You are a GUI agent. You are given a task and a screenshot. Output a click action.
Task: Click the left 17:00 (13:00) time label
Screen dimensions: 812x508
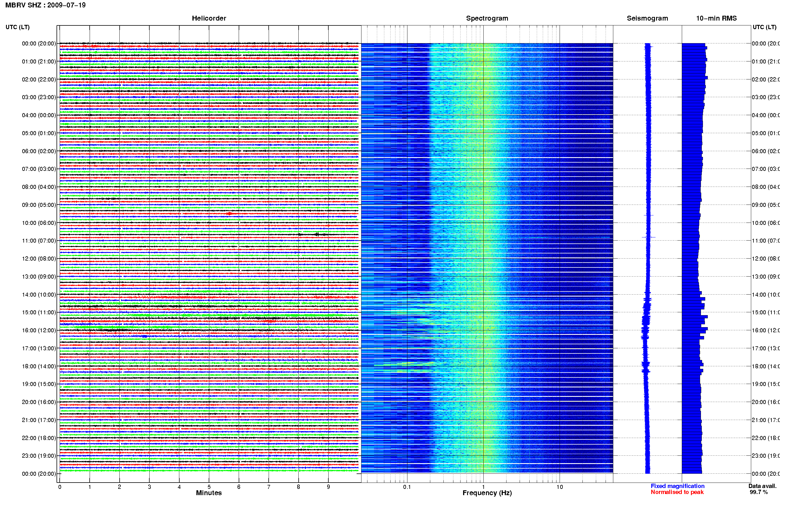[x=39, y=348]
